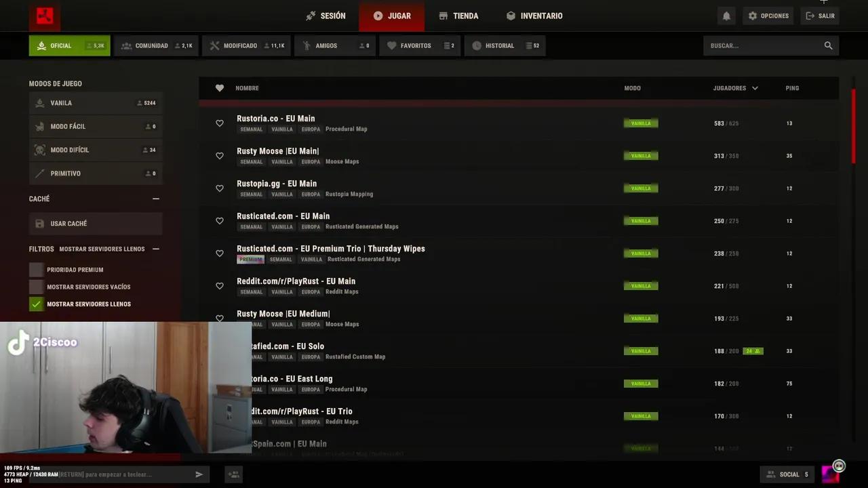Collapse the Caché section
Viewport: 868px width, 488px height.
coord(156,199)
